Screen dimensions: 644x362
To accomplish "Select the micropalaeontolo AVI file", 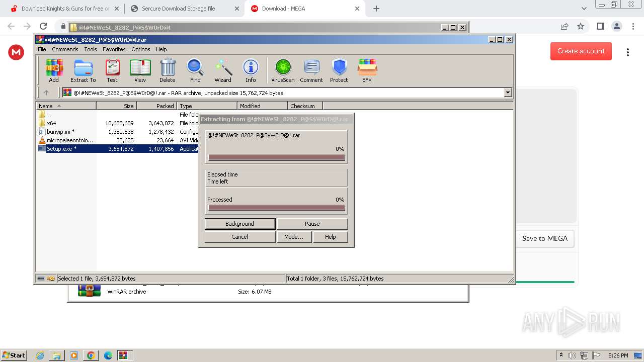I will (116, 140).
